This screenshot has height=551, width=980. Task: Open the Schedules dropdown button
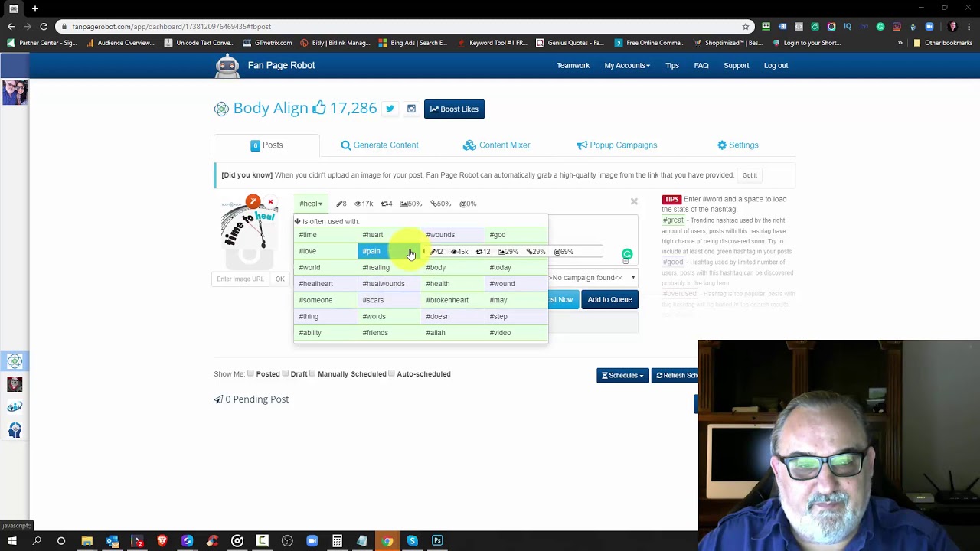tap(622, 375)
